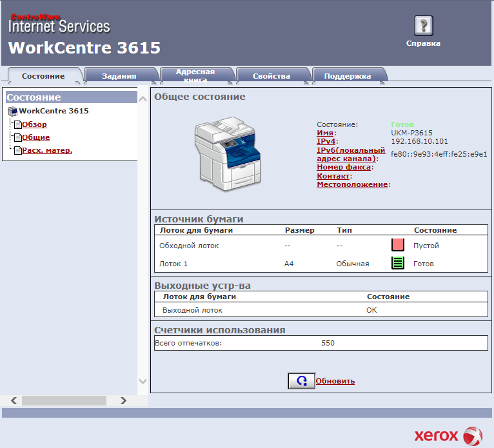494x448 pixels.
Task: Click the Пустой status cell
Action: click(x=426, y=246)
